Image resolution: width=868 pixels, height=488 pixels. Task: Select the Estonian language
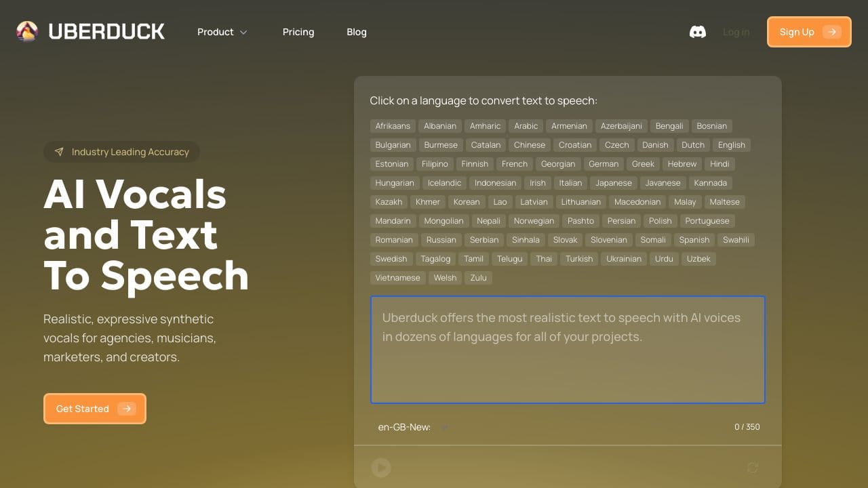click(x=392, y=164)
